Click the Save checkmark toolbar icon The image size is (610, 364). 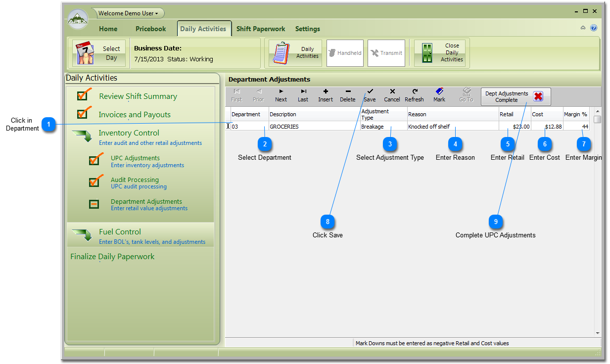point(370,92)
